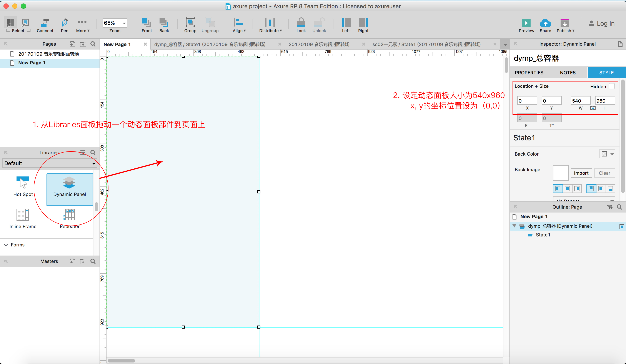
Task: Bring widget to Front
Action: pyautogui.click(x=146, y=25)
